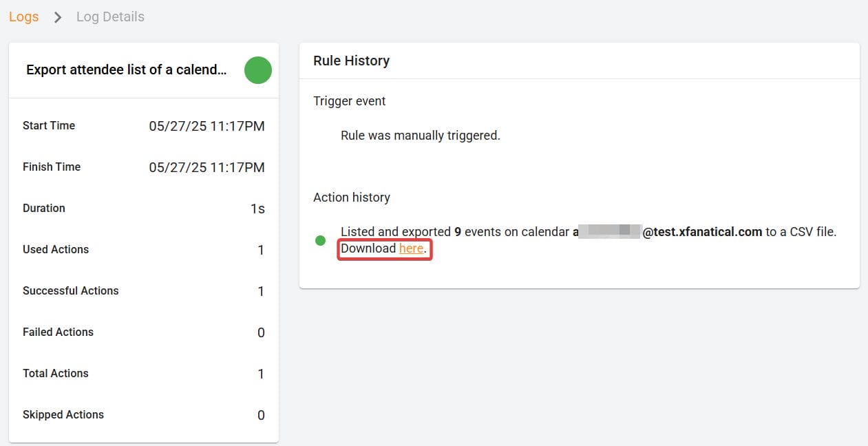This screenshot has height=446, width=868.
Task: Open the CSV download via the here link
Action: [x=412, y=248]
